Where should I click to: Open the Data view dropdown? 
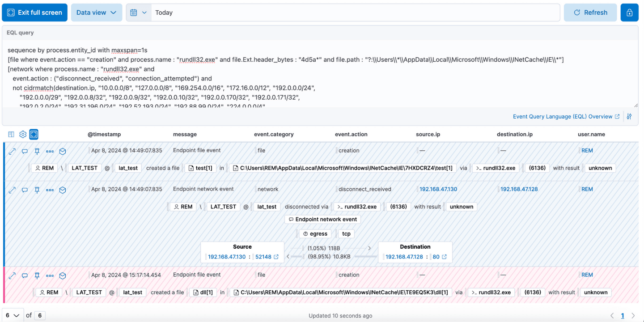coord(96,13)
